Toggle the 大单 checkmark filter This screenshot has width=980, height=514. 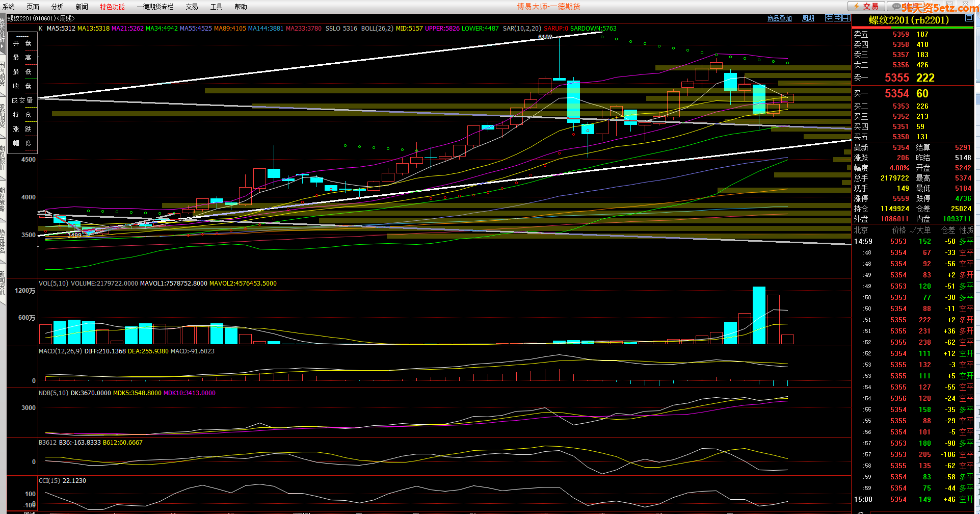click(919, 230)
